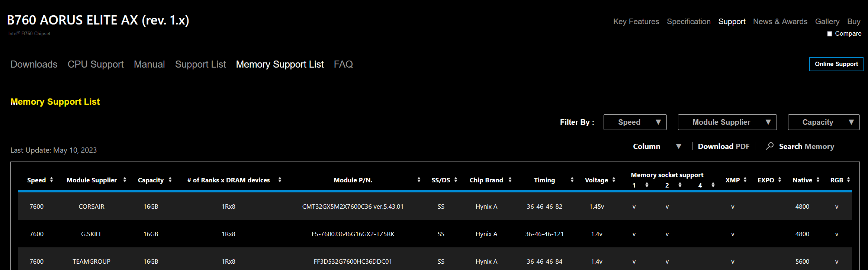Sort by Module P/N. column arrows

[x=419, y=180]
